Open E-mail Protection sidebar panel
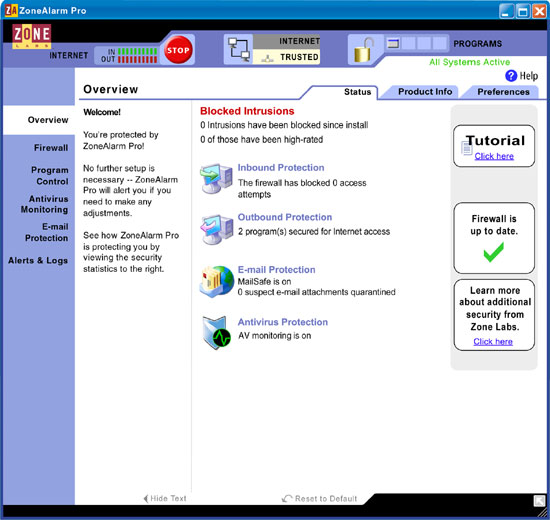Viewport: 550px width, 520px height. (46, 232)
